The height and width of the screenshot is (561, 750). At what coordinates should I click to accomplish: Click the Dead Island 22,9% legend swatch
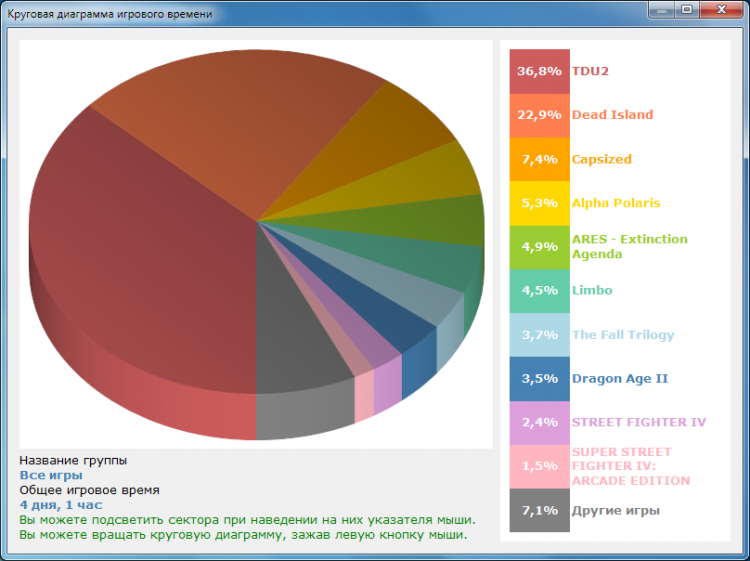click(x=540, y=115)
